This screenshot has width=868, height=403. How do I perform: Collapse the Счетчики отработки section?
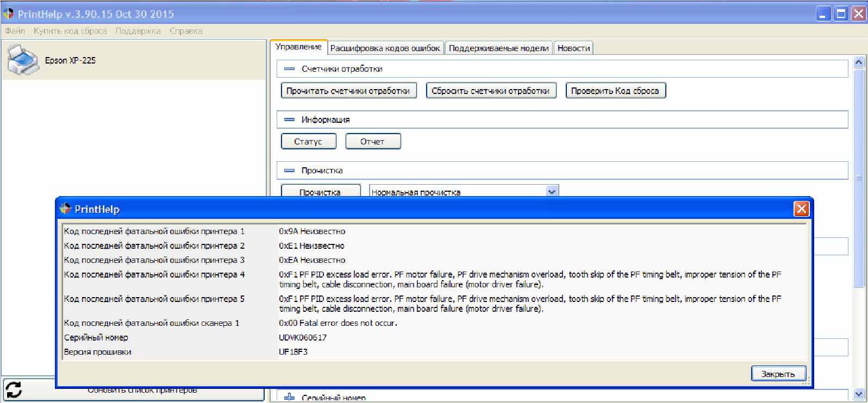290,69
